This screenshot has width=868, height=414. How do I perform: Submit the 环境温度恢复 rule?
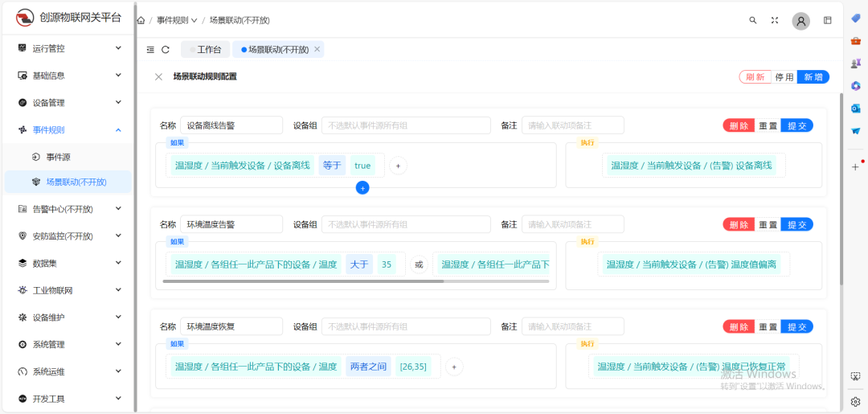point(797,326)
